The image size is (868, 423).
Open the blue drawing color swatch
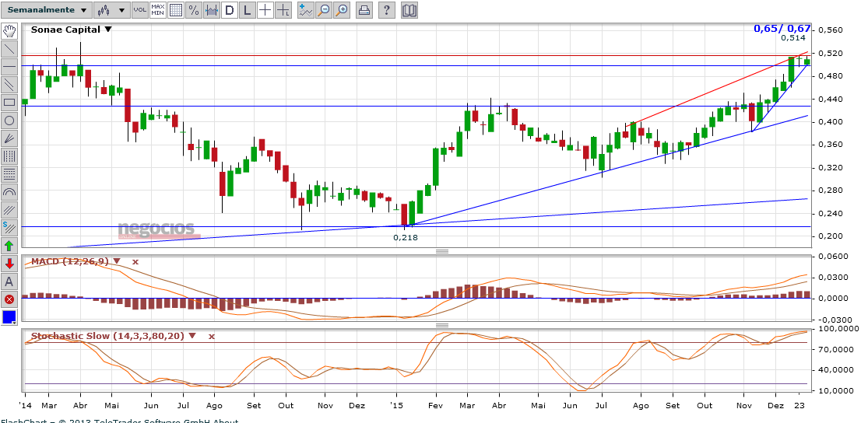pos(9,317)
